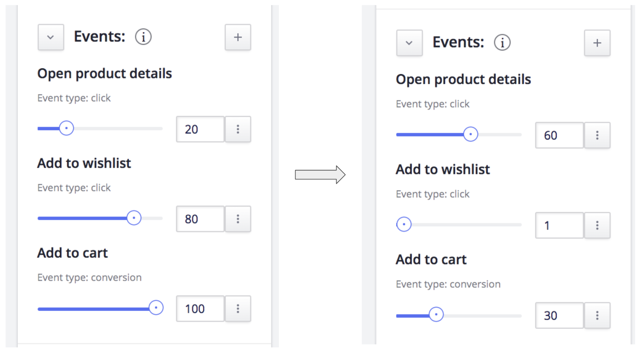The image size is (644, 358).
Task: Select 'Add to cart' heading in right panel
Action: pyautogui.click(x=431, y=259)
